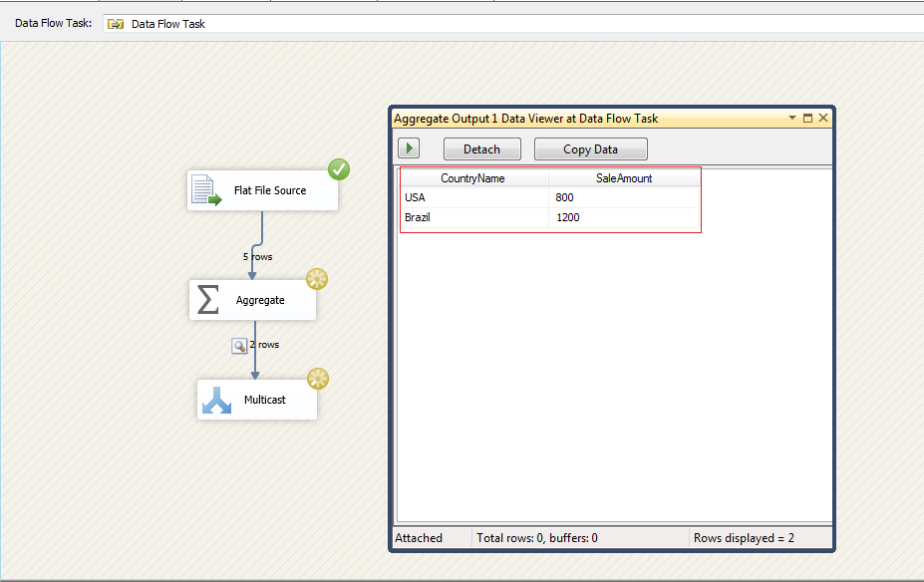
Task: Click the warning badge on the Aggregate component
Action: coord(317,279)
